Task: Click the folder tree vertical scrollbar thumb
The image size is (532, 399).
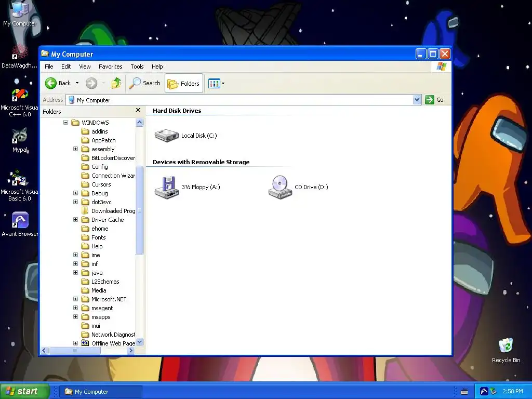Action: [x=139, y=210]
